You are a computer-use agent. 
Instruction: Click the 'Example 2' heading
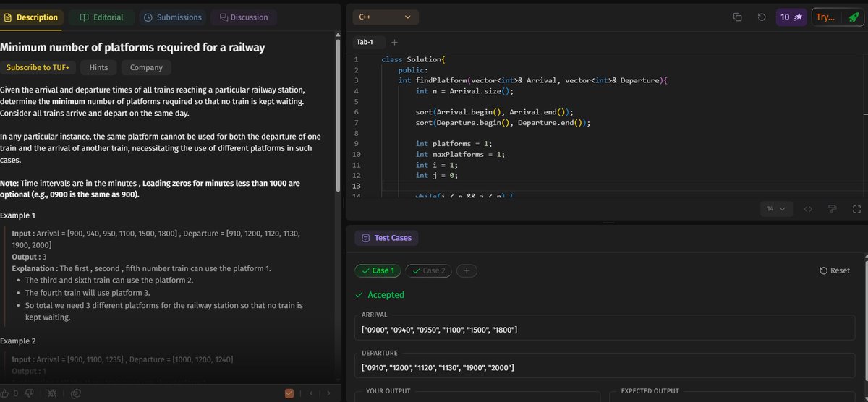(17, 341)
